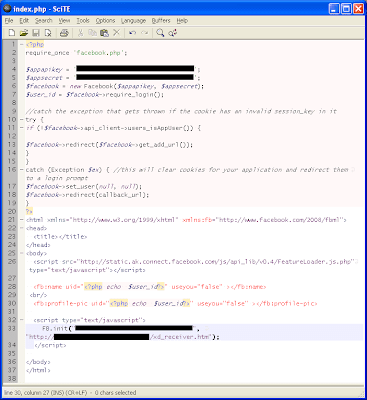Print the document with the printer icon
367x400 pixels.
tap(64, 33)
